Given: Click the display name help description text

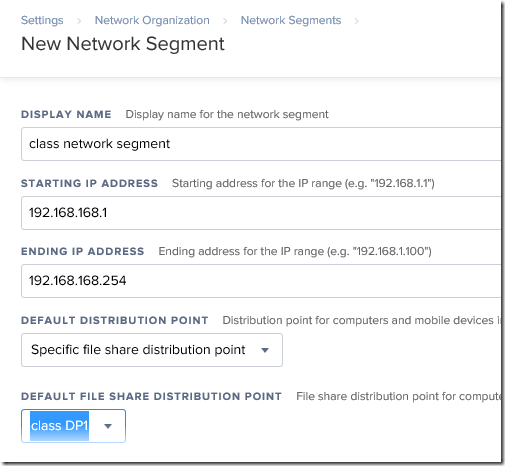Looking at the screenshot, I should [x=227, y=114].
